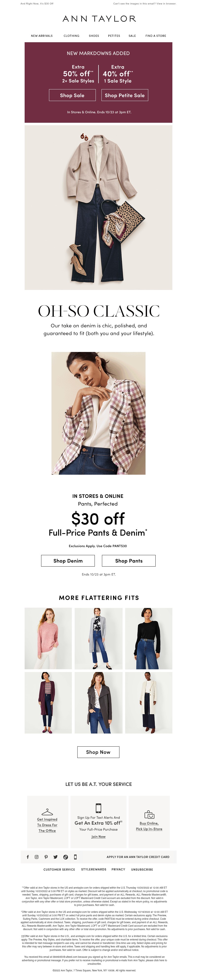Click the Shop Petite Sale button
Image resolution: width=197 pixels, height=980 pixels.
[125, 95]
